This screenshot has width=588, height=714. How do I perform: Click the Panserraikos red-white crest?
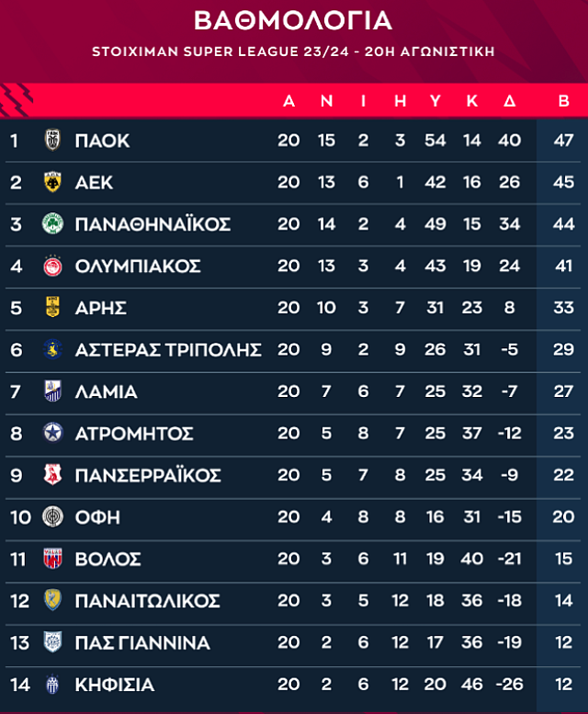[51, 475]
